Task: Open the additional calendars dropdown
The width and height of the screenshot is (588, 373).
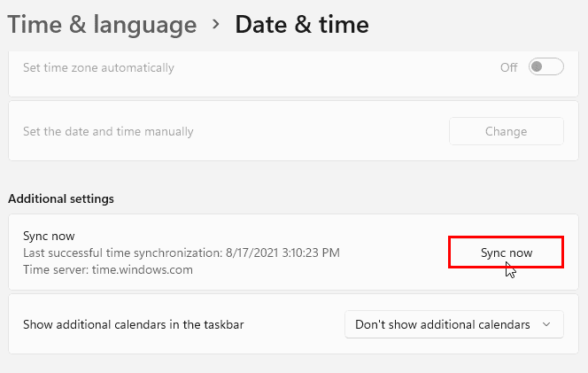Action: click(453, 324)
